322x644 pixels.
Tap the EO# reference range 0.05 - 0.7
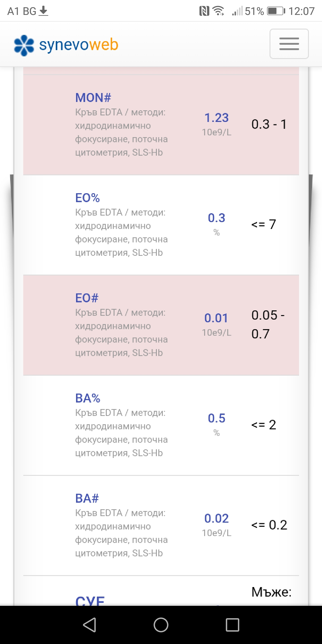point(268,324)
